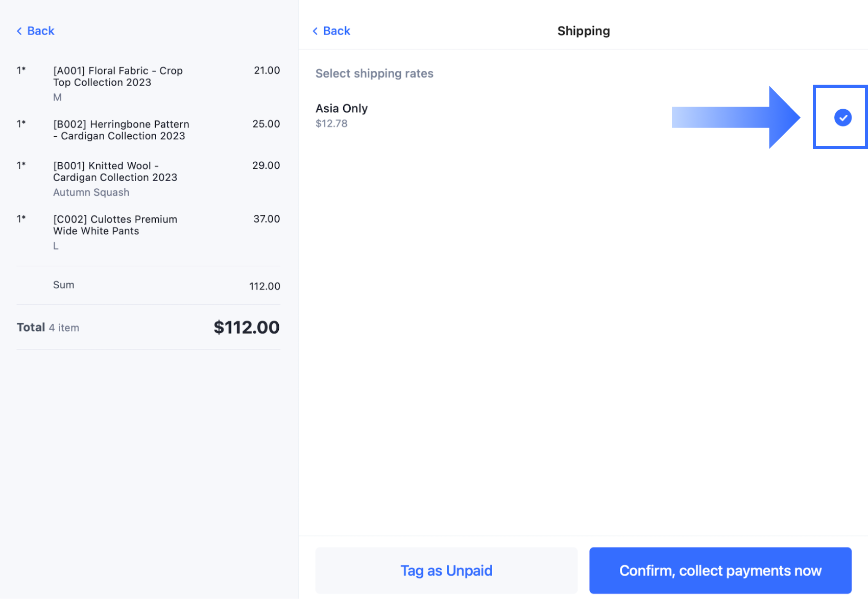The height and width of the screenshot is (599, 868).
Task: Click the $12.78 shipping price
Action: pyautogui.click(x=331, y=123)
